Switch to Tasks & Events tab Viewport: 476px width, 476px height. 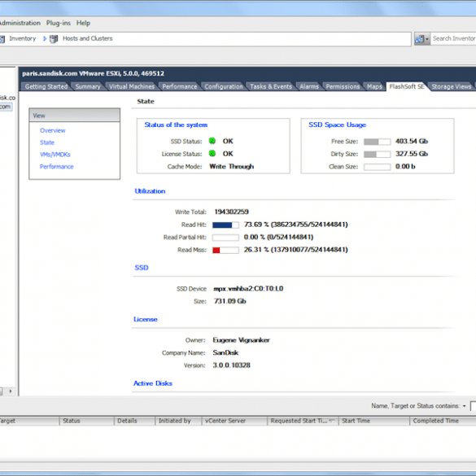point(271,86)
